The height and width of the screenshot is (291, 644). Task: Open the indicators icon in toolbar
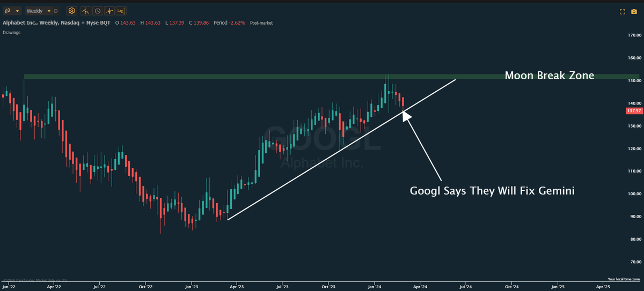tap(85, 11)
